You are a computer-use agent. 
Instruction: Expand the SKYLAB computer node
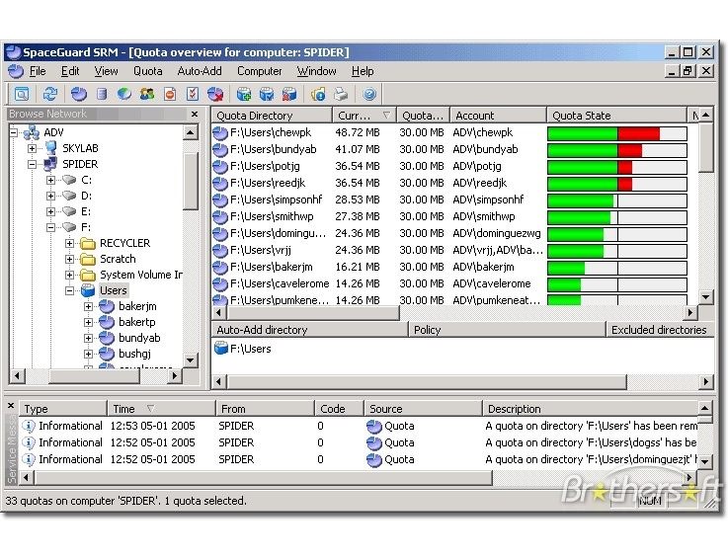click(x=33, y=148)
